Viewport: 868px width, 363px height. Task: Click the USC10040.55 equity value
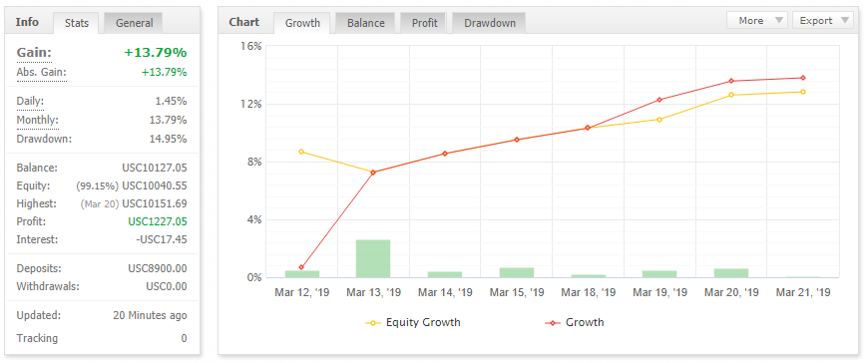155,185
